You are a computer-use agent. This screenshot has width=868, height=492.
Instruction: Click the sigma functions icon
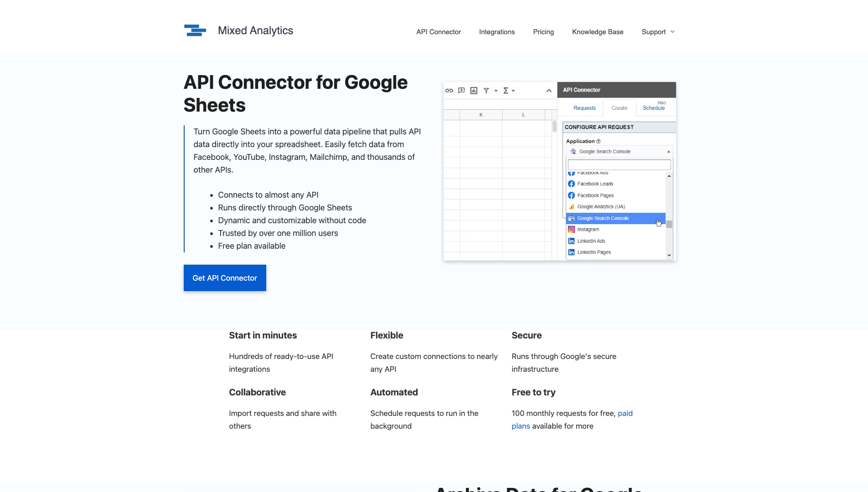click(506, 91)
